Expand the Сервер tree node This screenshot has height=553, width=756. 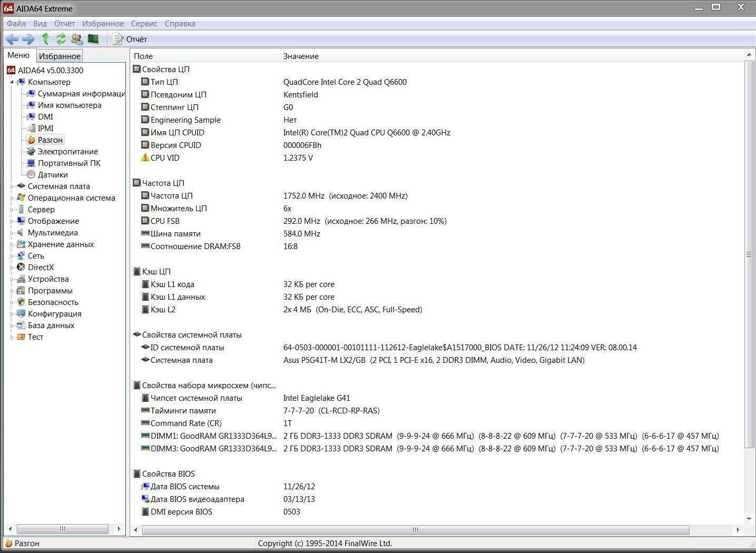12,210
